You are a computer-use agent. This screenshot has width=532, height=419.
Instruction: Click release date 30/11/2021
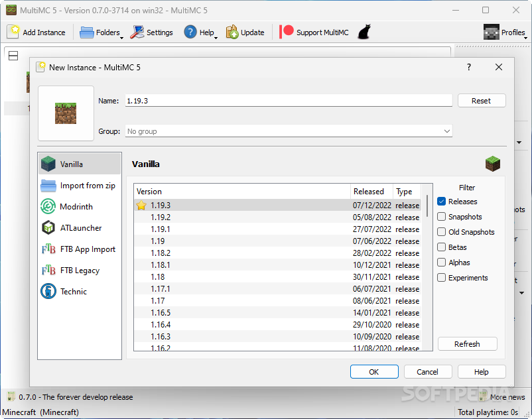coord(372,277)
